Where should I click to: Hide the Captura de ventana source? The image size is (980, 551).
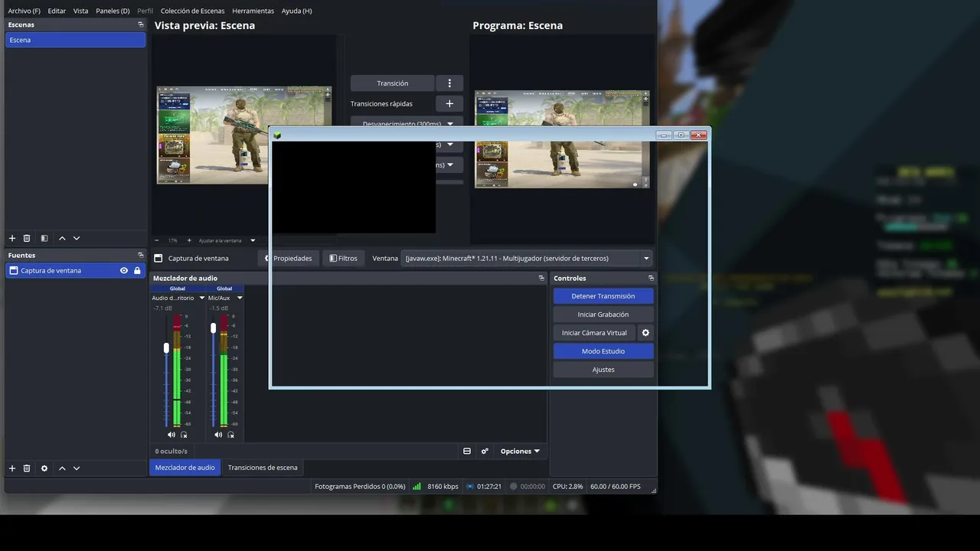coord(124,270)
